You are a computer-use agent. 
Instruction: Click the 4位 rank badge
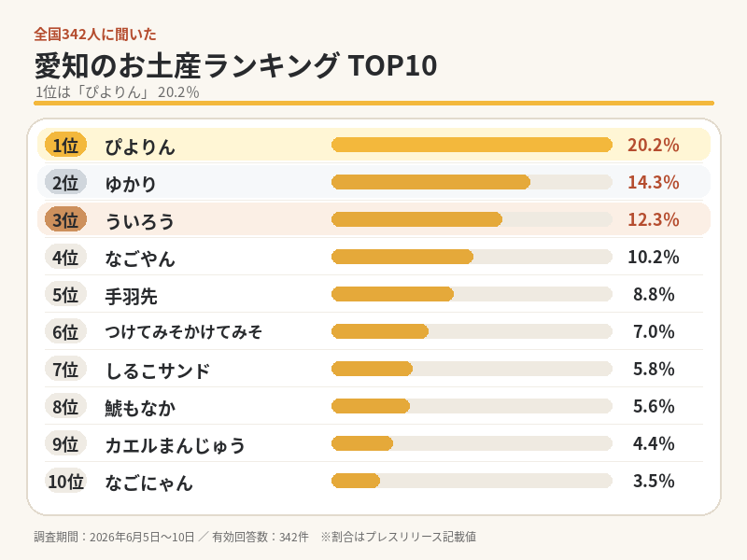(x=65, y=258)
